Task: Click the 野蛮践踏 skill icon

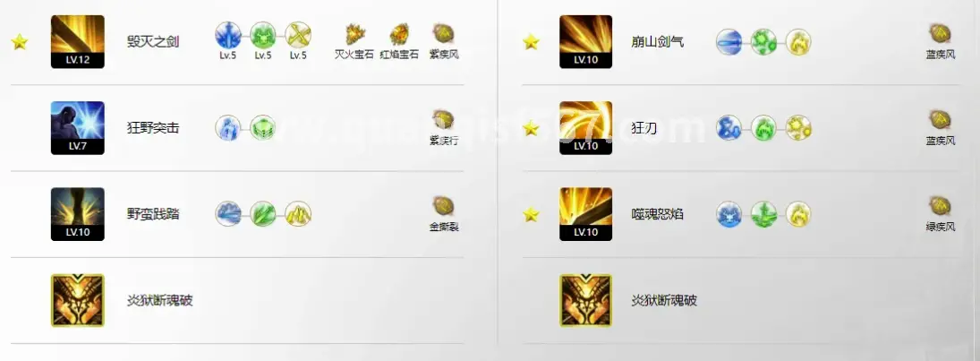Action: click(78, 214)
